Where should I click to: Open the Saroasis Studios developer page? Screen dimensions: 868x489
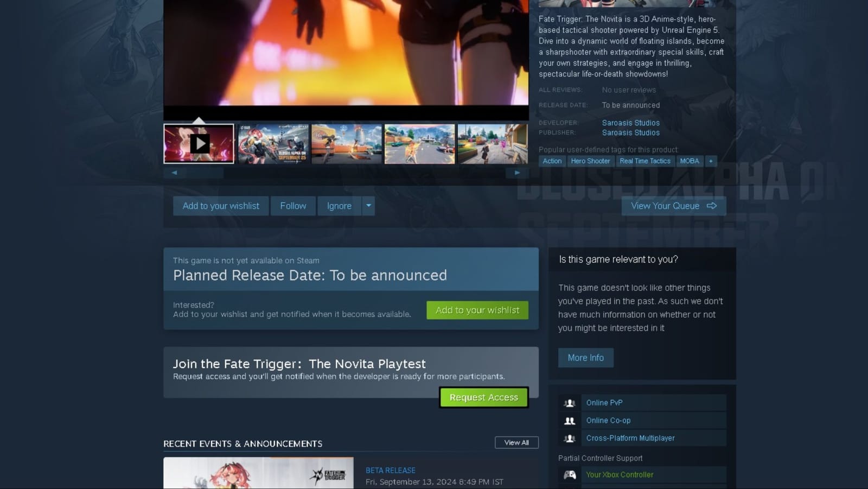coord(630,123)
